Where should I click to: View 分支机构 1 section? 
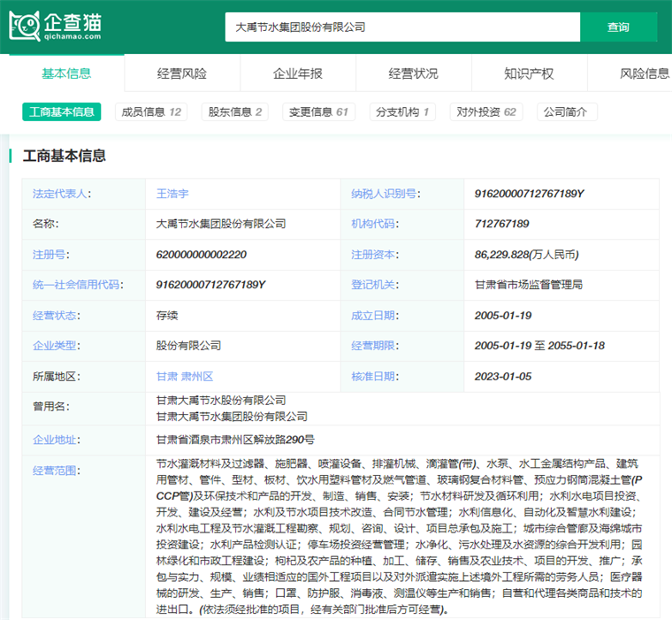tap(402, 112)
